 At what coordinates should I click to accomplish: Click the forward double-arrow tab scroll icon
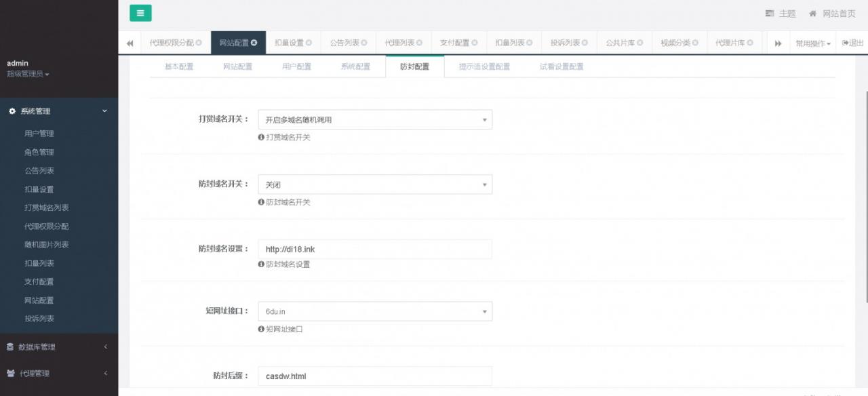coord(777,42)
